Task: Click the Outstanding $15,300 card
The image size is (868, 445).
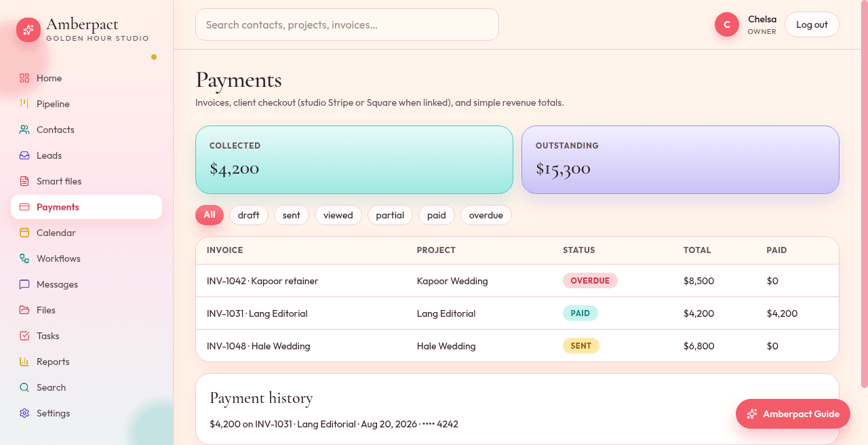Action: tap(680, 160)
